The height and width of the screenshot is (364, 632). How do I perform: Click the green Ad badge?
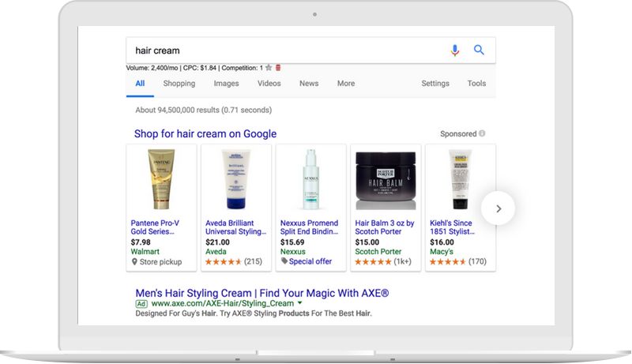(x=141, y=304)
